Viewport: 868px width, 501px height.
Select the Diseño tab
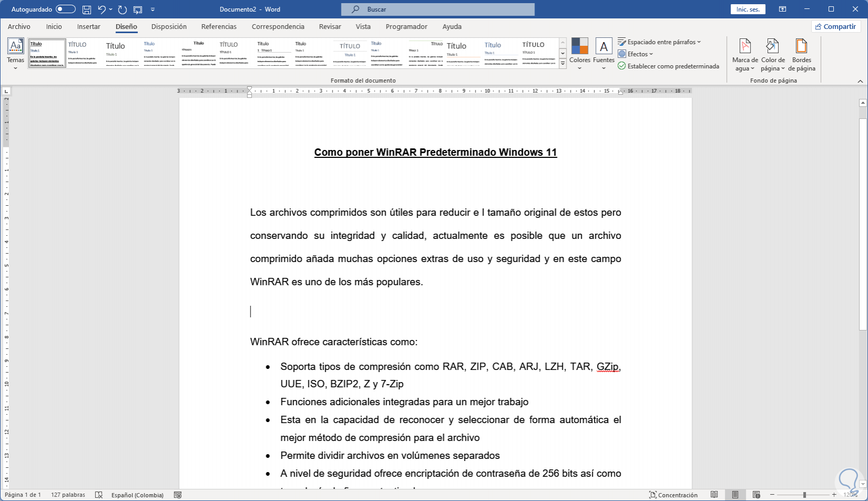(126, 26)
